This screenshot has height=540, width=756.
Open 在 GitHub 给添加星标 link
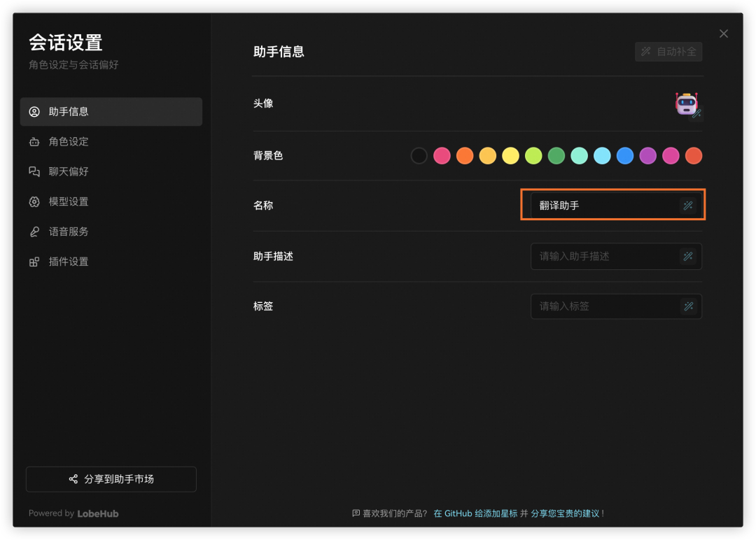click(475, 513)
